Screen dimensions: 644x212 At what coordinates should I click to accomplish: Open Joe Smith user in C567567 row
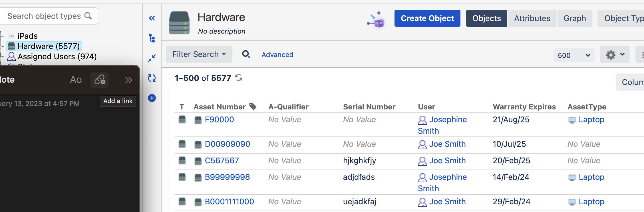coord(447,160)
